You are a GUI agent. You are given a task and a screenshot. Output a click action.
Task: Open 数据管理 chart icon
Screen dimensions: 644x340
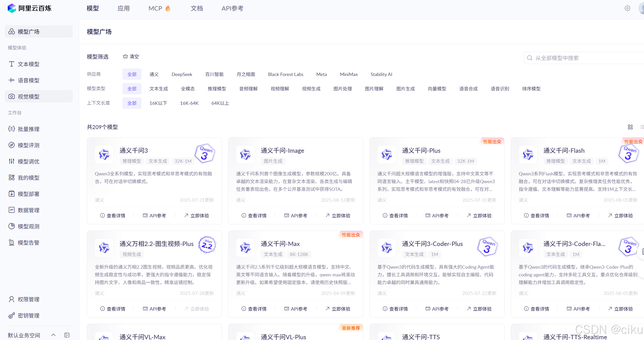(12, 210)
